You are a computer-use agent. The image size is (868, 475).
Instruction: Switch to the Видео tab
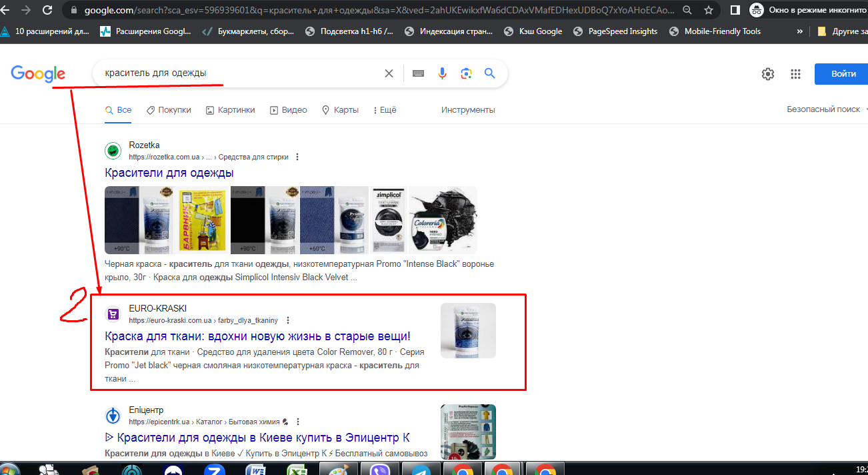coord(288,110)
